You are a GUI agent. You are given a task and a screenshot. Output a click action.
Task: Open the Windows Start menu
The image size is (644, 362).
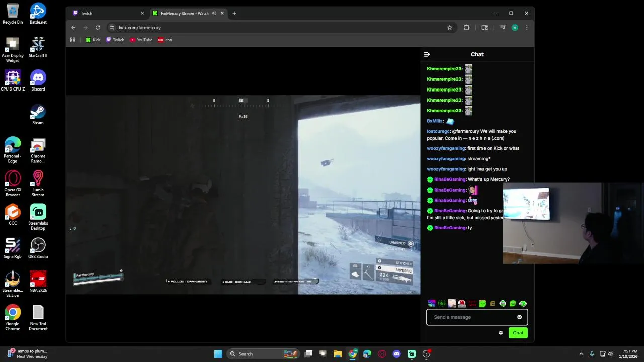pyautogui.click(x=218, y=354)
